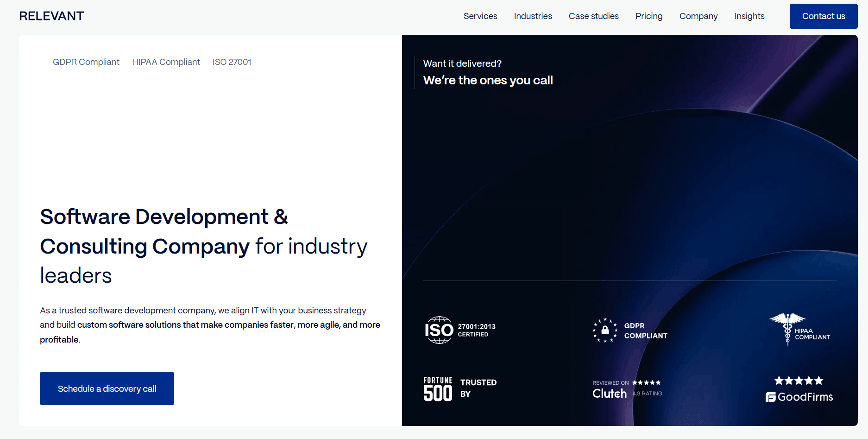This screenshot has width=868, height=439.
Task: Click the Clutch five-star rating
Action: [x=646, y=383]
